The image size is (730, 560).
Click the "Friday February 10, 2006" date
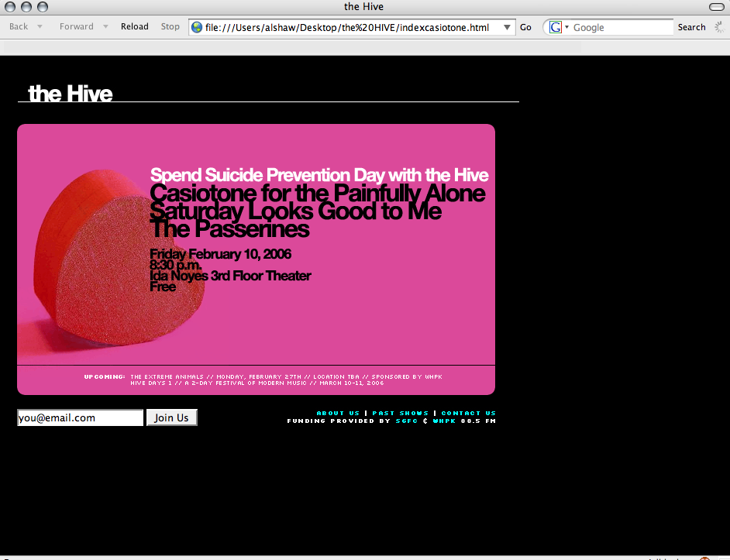coord(220,254)
